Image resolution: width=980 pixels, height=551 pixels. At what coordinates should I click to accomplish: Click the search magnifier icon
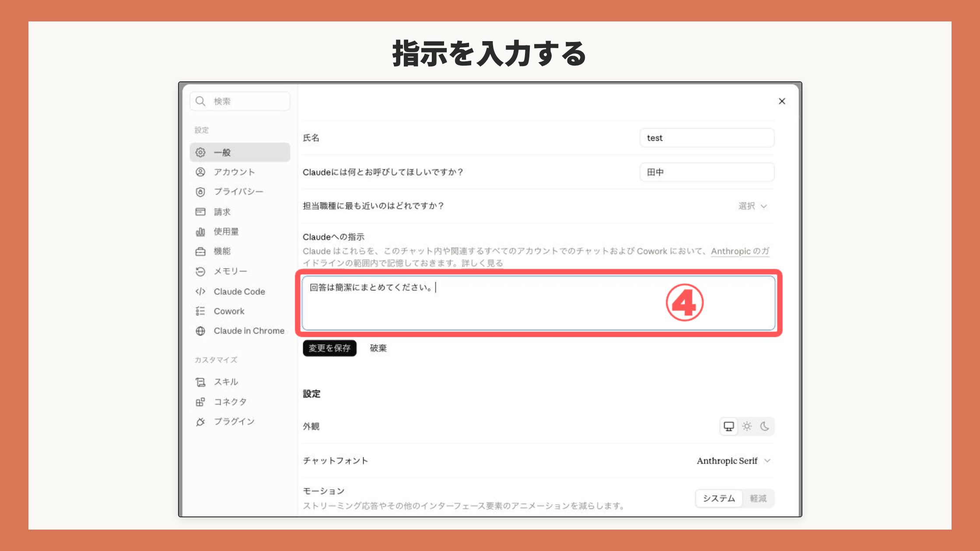tap(200, 101)
